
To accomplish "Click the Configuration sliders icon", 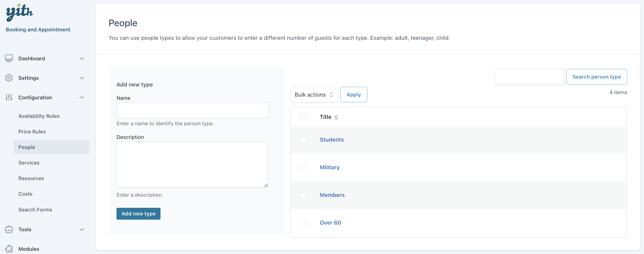I will (9, 97).
